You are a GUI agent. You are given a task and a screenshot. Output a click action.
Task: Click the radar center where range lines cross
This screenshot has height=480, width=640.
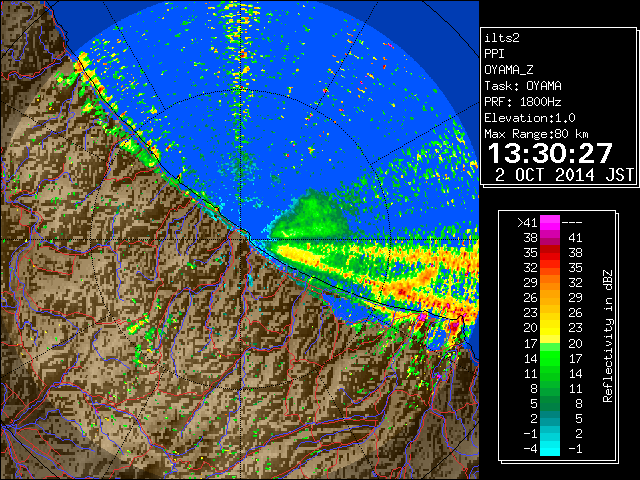point(241,239)
